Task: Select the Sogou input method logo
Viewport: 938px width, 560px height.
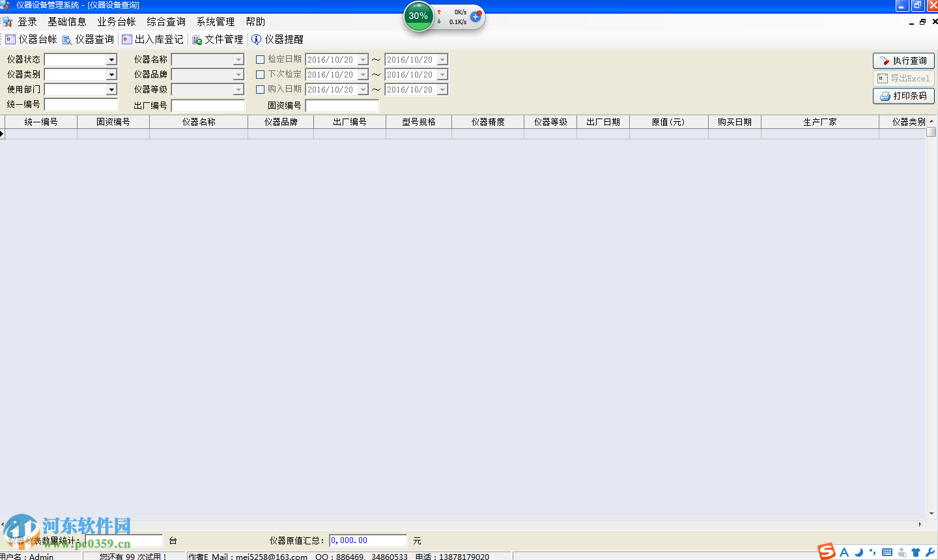Action: point(826,550)
